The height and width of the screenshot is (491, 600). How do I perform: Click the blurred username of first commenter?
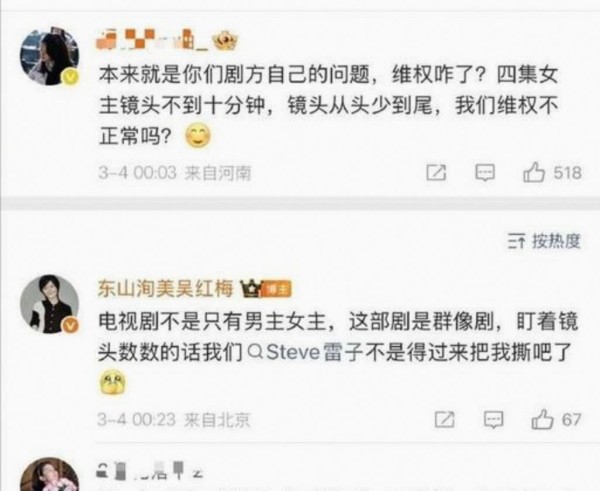tap(152, 40)
